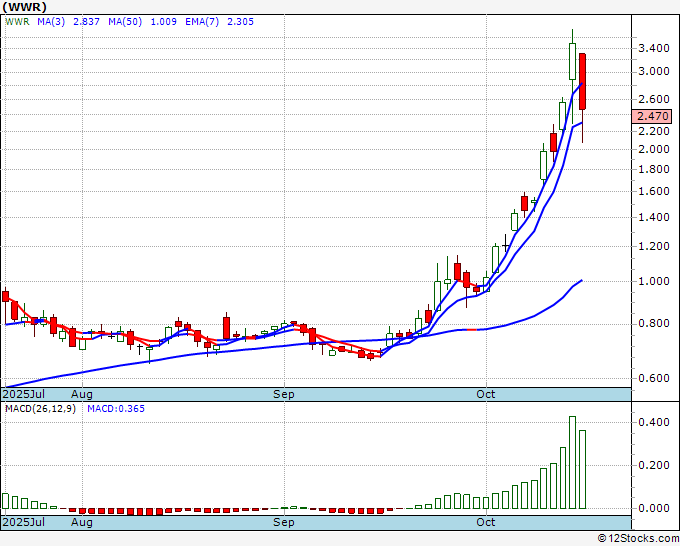This screenshot has height=546, width=680.
Task: Click the Aug label on MACD time axis
Action: click(82, 522)
